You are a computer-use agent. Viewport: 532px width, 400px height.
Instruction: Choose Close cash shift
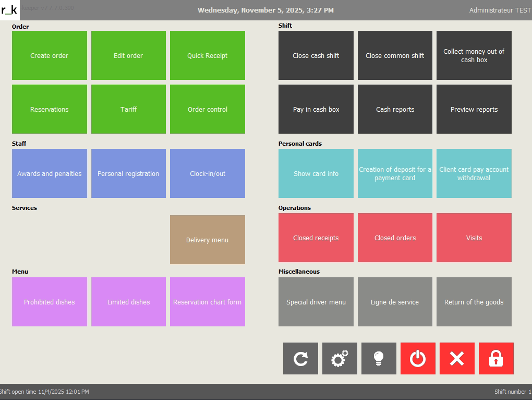pyautogui.click(x=316, y=55)
